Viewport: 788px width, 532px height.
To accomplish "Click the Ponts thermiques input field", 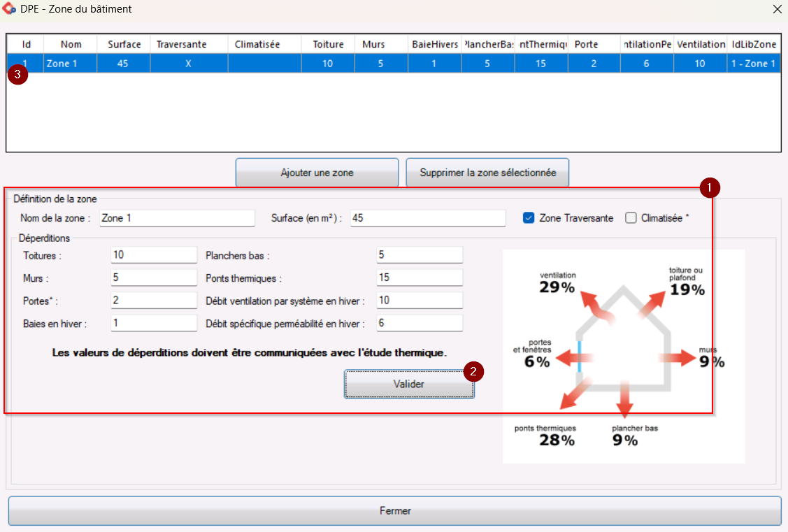I will coord(420,278).
